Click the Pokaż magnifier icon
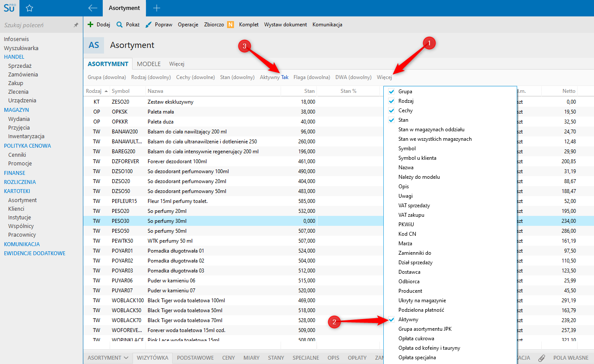Screen dimensions: 594x364 pyautogui.click(x=120, y=25)
